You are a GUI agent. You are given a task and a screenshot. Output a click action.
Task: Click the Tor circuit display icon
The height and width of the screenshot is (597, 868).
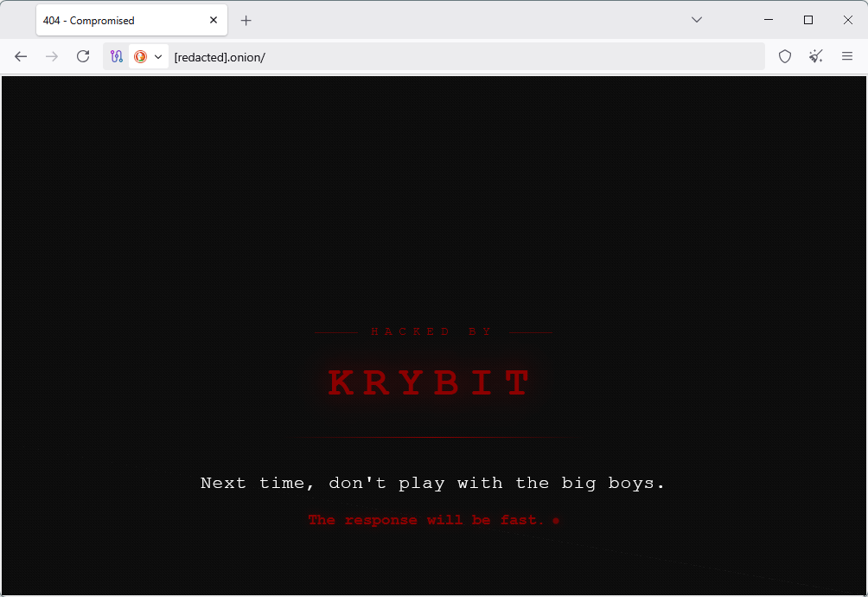(117, 56)
